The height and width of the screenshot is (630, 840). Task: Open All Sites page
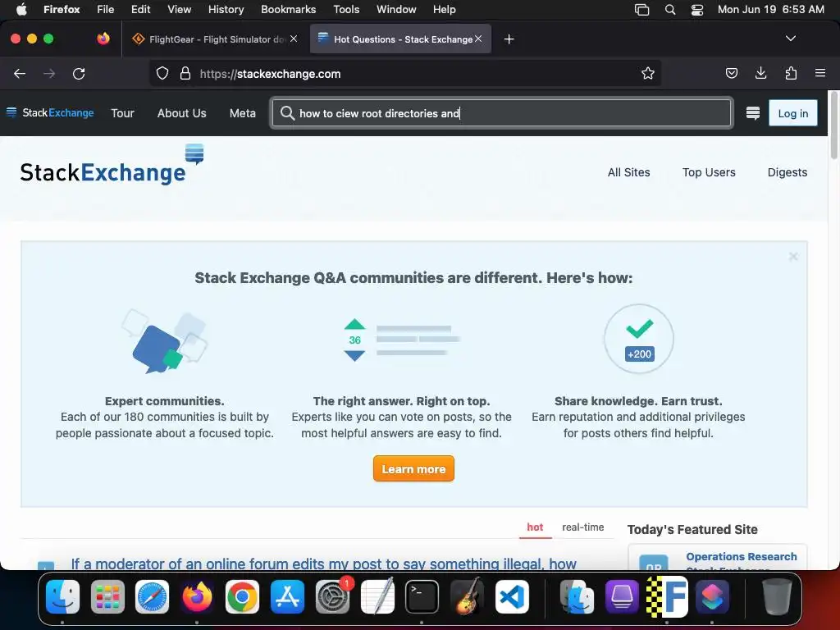point(628,172)
